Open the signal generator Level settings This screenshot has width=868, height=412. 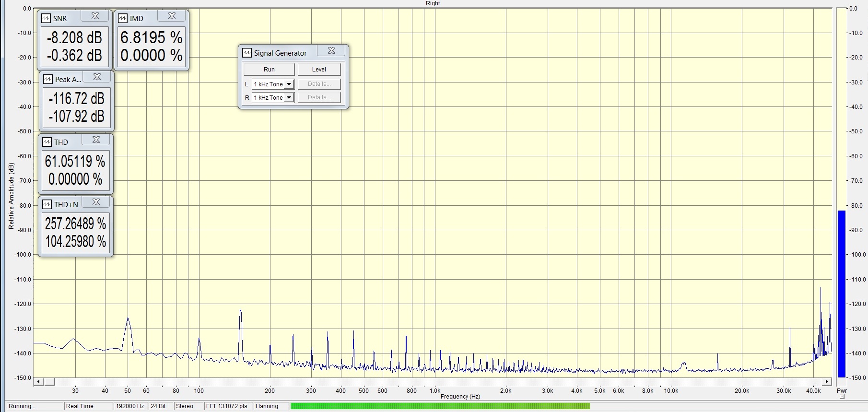coord(319,70)
